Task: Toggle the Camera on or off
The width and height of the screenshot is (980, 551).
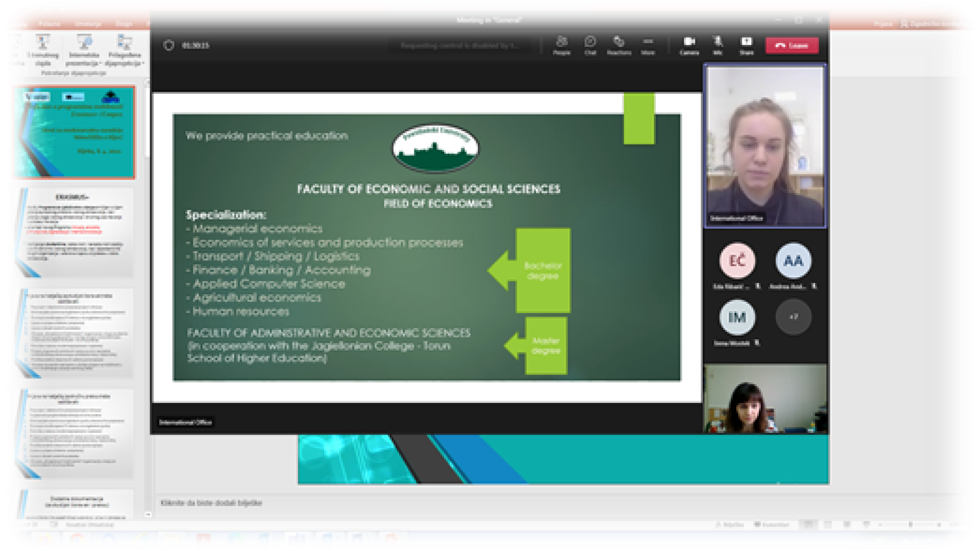Action: point(689,44)
